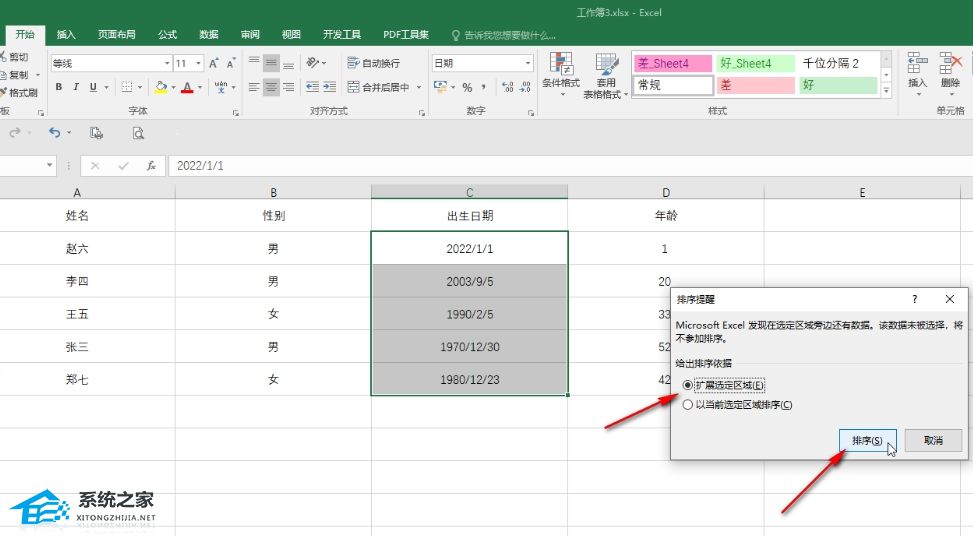Click the text orientation icon
This screenshot has width=973, height=536.
click(313, 63)
